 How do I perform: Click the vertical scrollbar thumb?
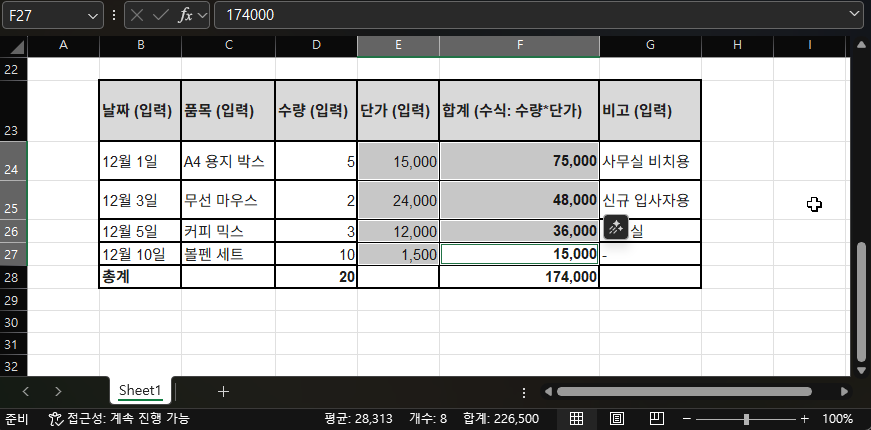coord(862,302)
